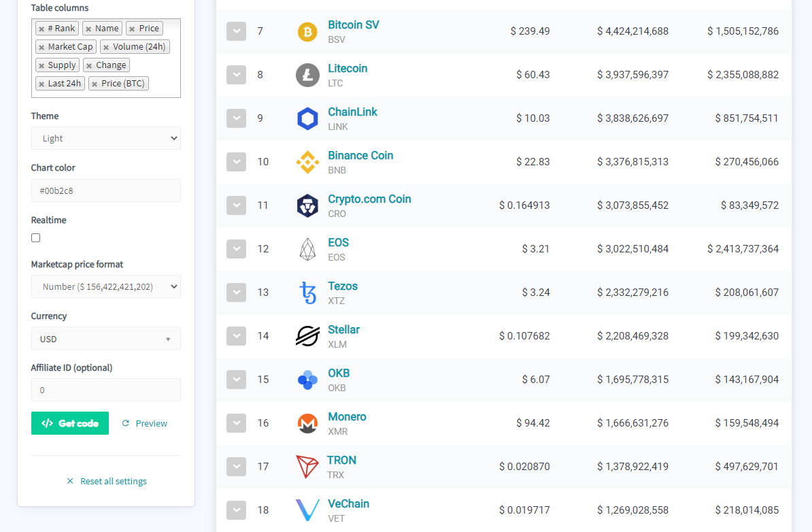
Task: Click TRON price $ 0.020870
Action: click(x=524, y=467)
